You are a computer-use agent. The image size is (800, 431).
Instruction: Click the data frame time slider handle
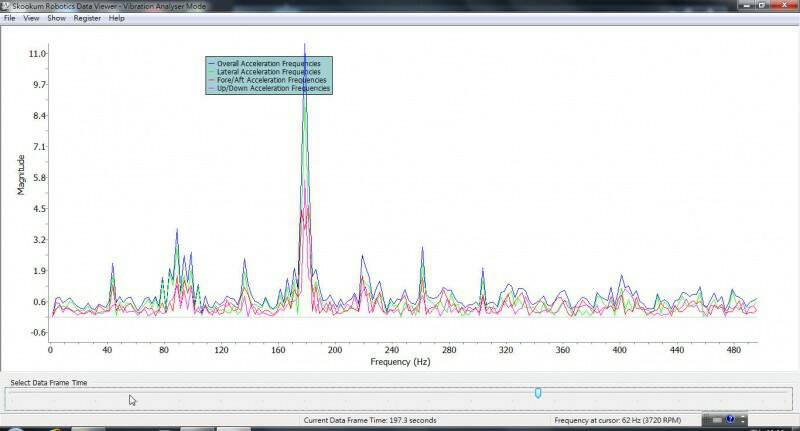pyautogui.click(x=538, y=393)
